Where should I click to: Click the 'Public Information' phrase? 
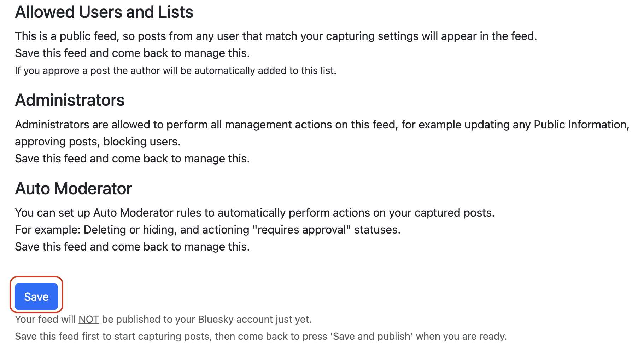click(x=580, y=125)
